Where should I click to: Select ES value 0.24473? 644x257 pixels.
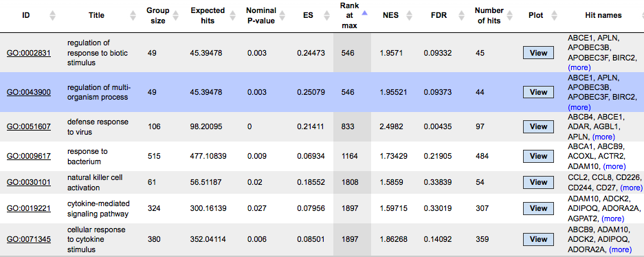311,53
